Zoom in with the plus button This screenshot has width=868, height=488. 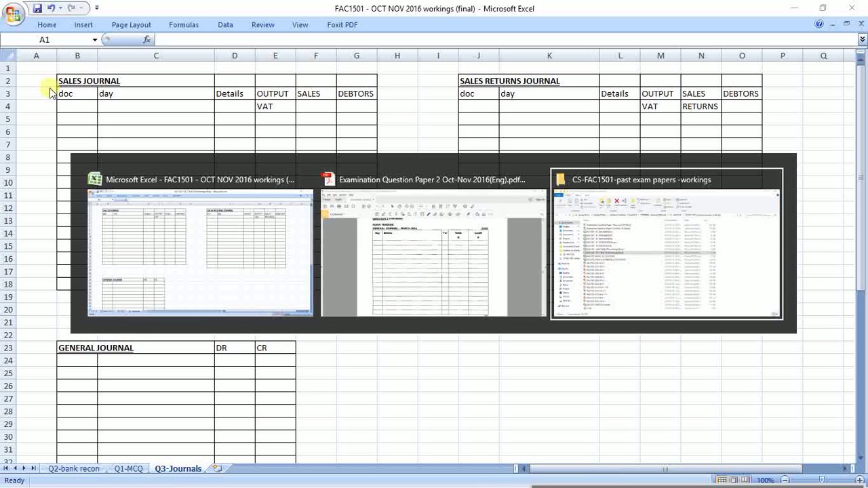[859, 481]
